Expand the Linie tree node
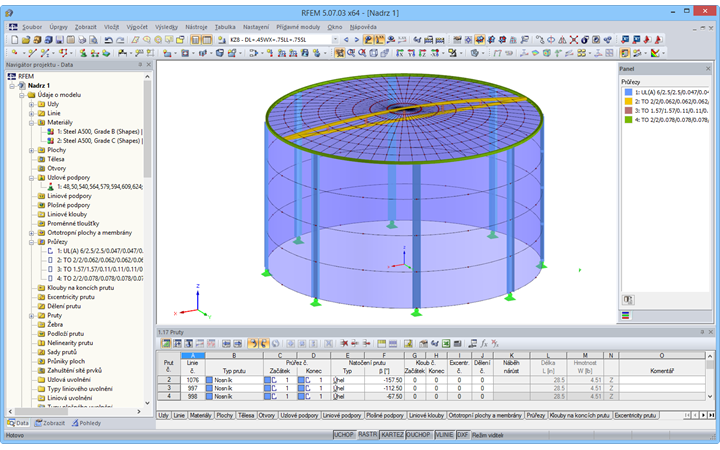Viewport: 720px width, 450px height. coord(31,113)
